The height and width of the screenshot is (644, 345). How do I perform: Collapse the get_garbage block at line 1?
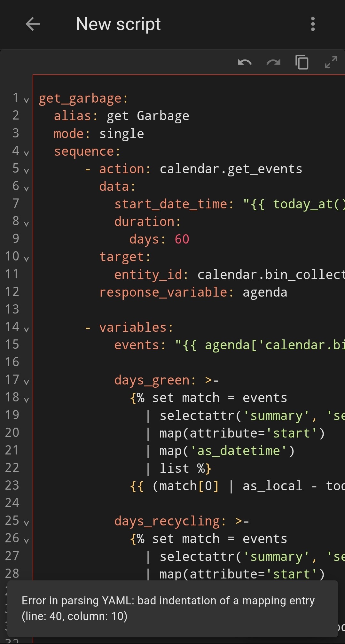(26, 100)
